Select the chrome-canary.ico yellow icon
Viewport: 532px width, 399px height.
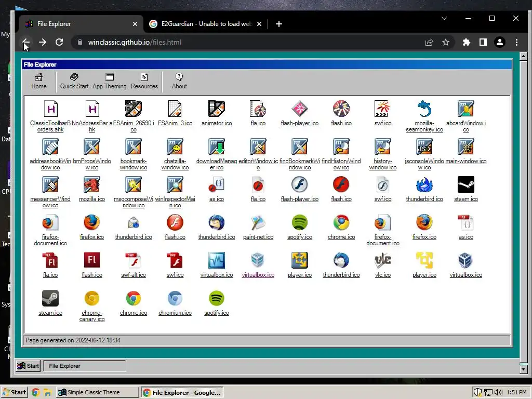[x=92, y=299]
